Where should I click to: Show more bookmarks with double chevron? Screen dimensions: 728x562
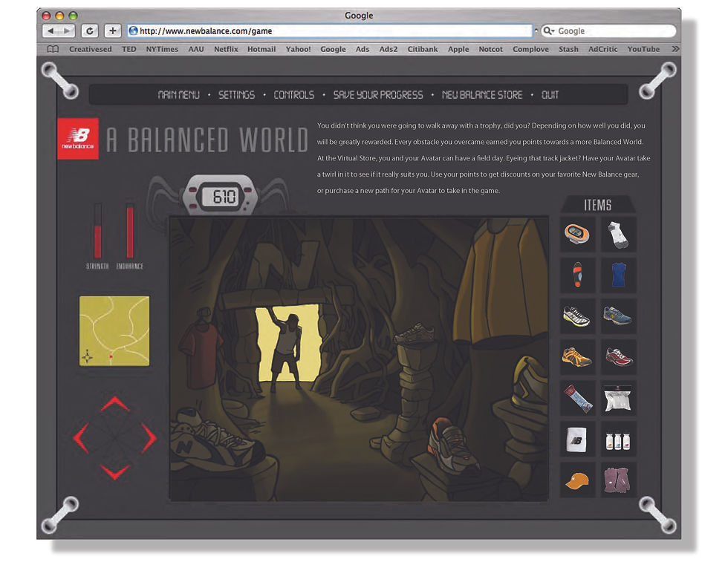(x=675, y=49)
